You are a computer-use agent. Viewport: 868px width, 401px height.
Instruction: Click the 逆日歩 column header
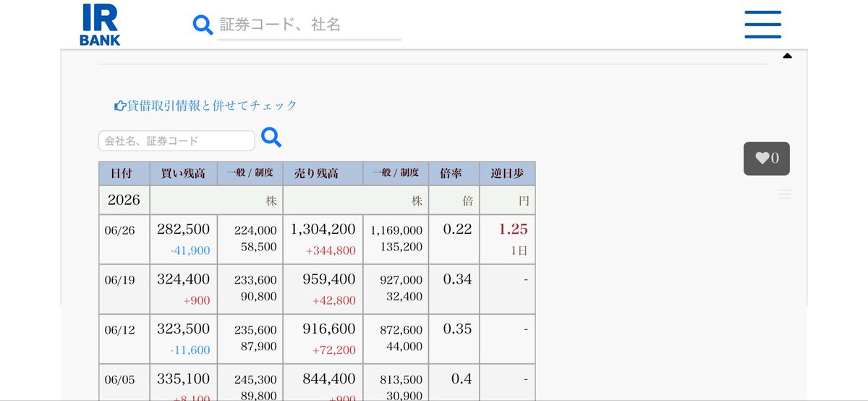[x=507, y=174]
